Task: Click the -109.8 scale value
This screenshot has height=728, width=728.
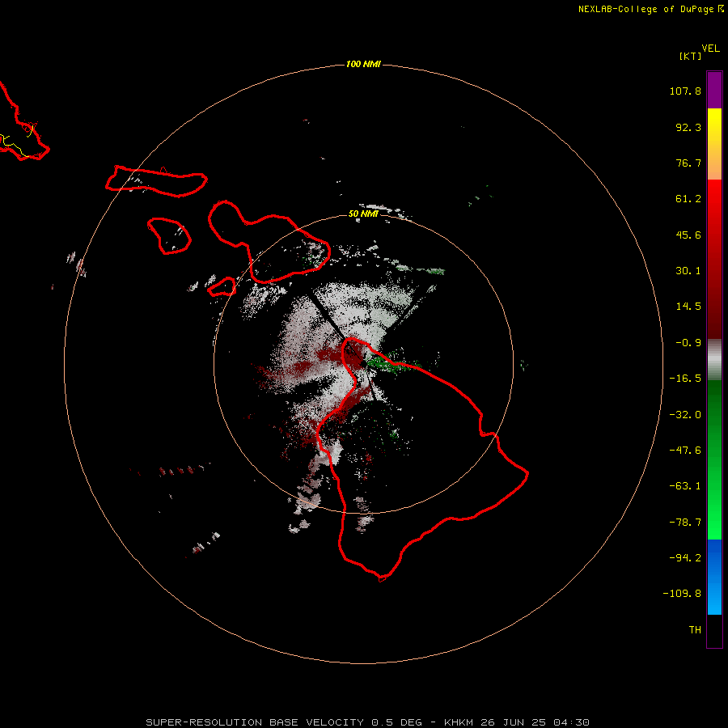Action: coord(682,594)
